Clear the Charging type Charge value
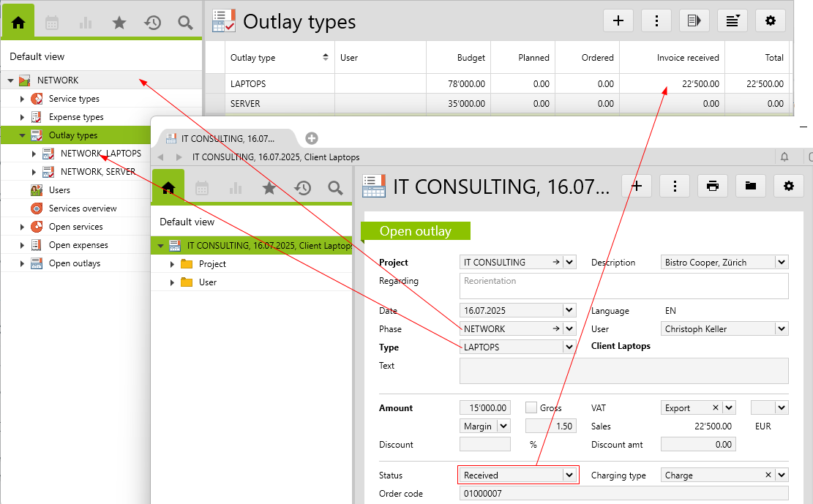This screenshot has height=504, width=813. 768,475
